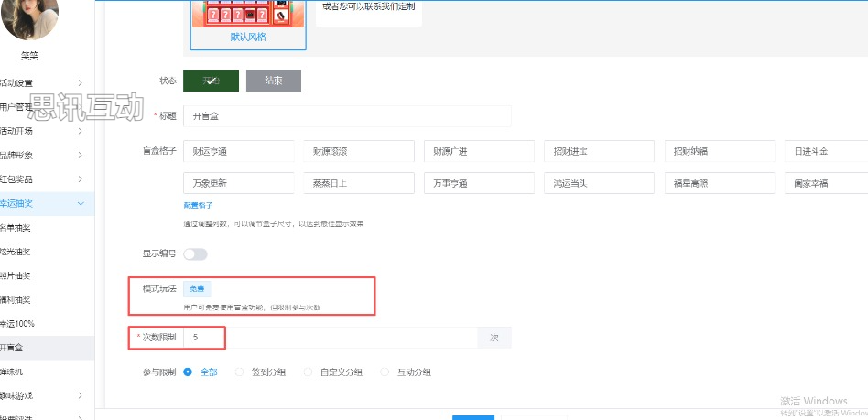The width and height of the screenshot is (868, 420).
Task: Select the 全部 participation radio option
Action: [189, 372]
